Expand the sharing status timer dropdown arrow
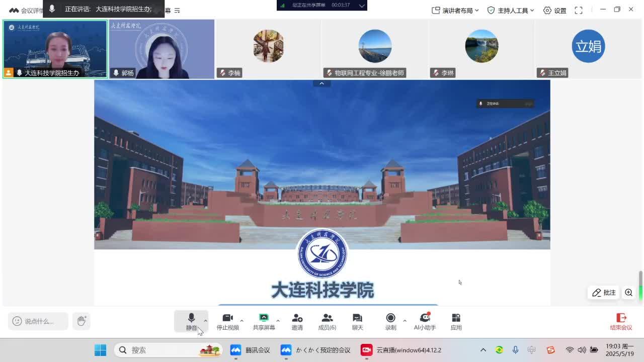 361,5
